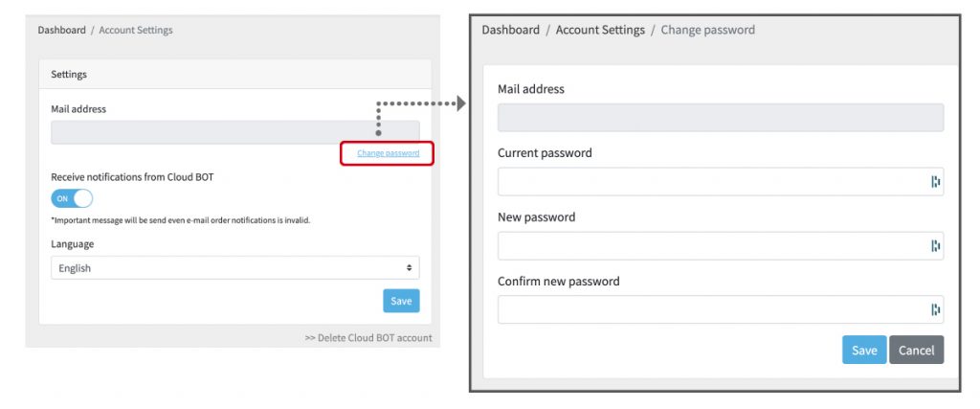
Task: Click the Change password breadcrumb text
Action: 707,30
